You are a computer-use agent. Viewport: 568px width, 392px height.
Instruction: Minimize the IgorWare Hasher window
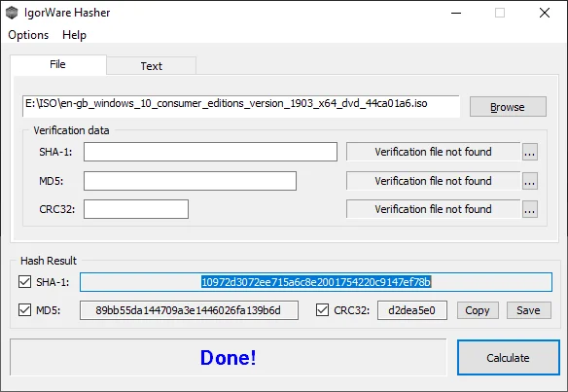click(456, 13)
